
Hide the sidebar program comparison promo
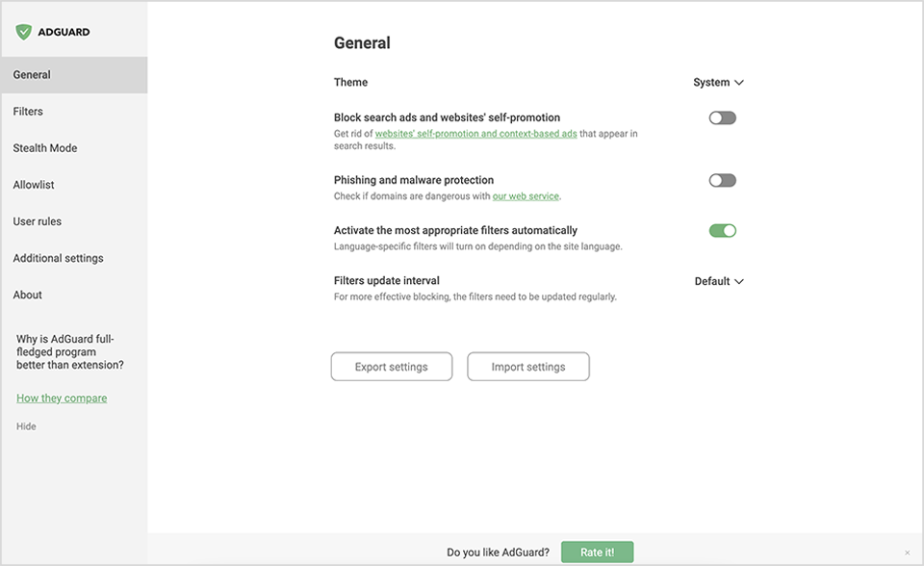point(26,426)
